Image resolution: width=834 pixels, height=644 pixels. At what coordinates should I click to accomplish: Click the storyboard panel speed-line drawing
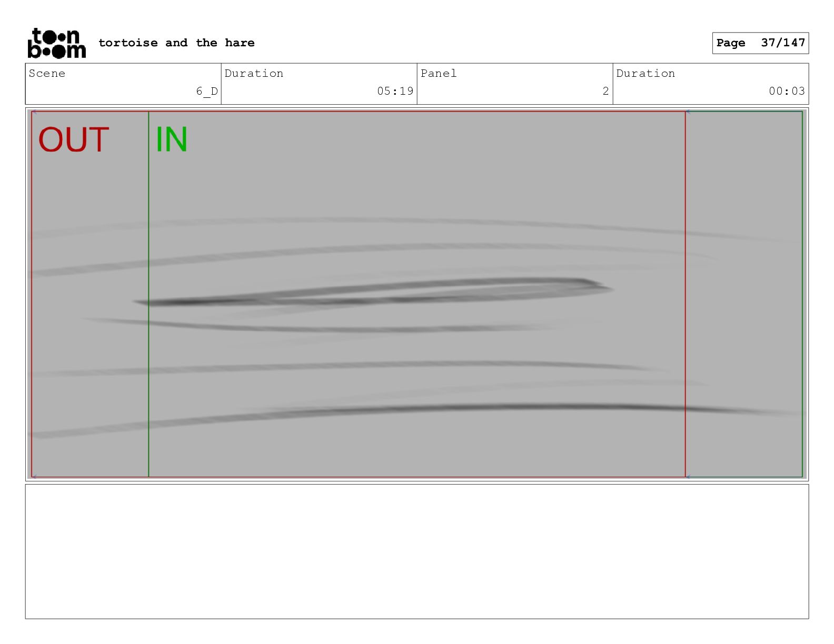pos(417,295)
